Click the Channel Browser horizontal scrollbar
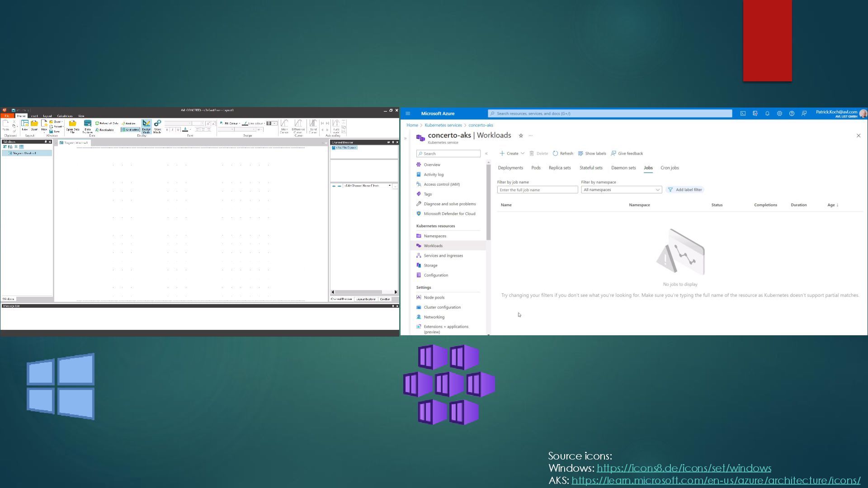 (x=364, y=292)
